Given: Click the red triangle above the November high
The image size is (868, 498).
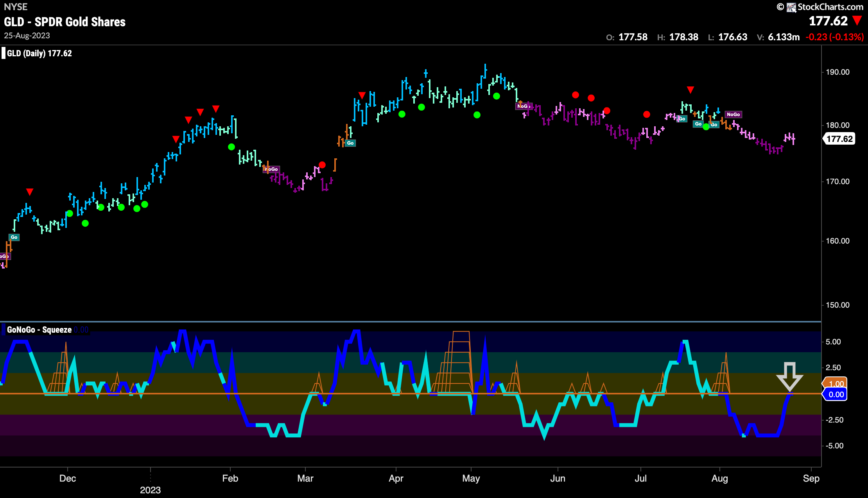Looking at the screenshot, I should [30, 192].
